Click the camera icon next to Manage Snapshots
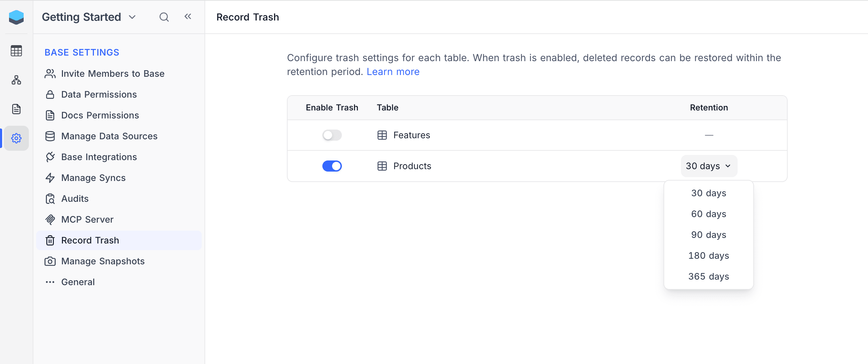This screenshot has width=868, height=364. pos(50,261)
